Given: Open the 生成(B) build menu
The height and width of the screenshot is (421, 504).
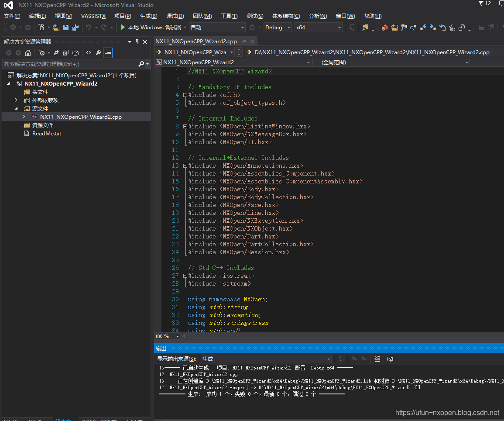Looking at the screenshot, I should (x=148, y=16).
